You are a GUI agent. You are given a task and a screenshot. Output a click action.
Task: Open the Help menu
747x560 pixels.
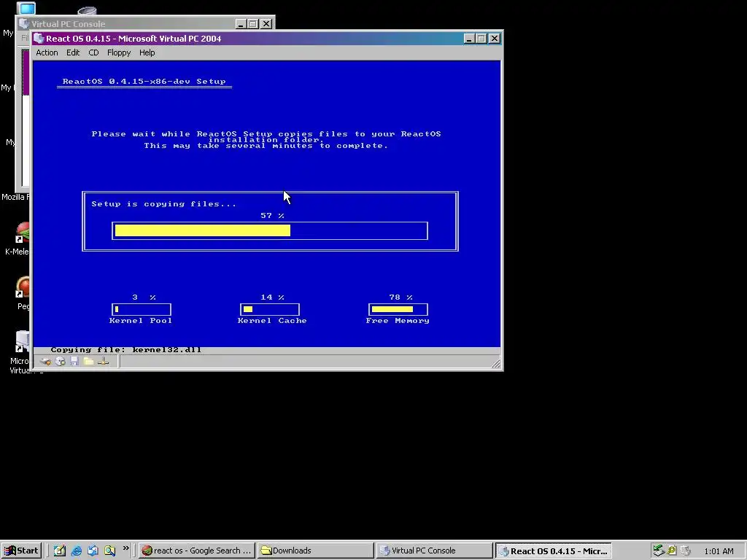tap(147, 52)
